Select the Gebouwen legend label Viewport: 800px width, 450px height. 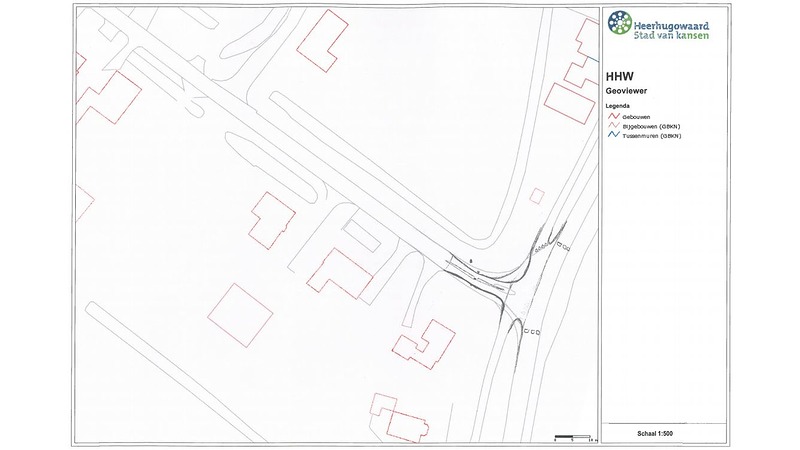[x=638, y=115]
